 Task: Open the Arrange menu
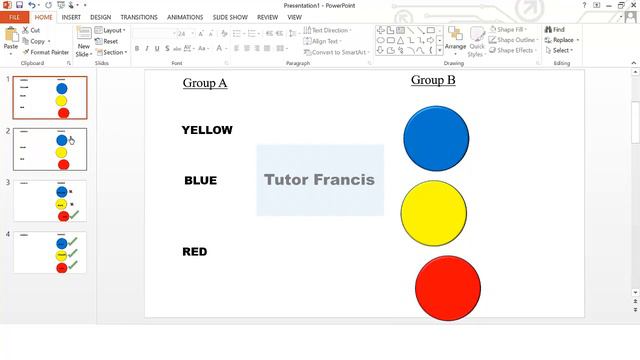pos(456,39)
